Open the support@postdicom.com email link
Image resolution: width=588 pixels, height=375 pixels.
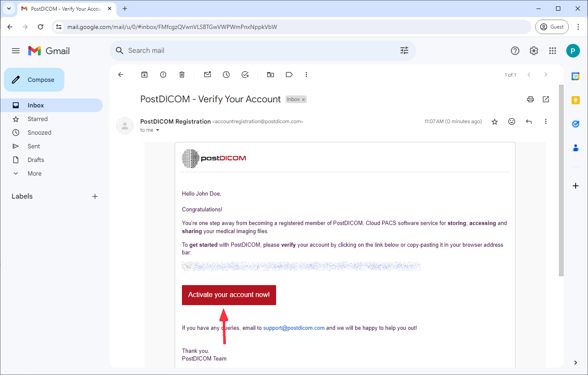(294, 328)
